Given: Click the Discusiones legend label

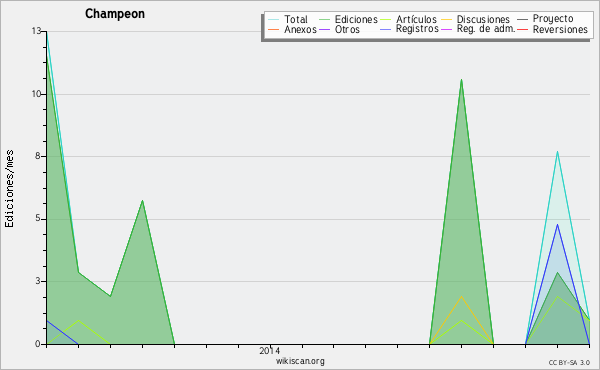Looking at the screenshot, I should tap(483, 19).
